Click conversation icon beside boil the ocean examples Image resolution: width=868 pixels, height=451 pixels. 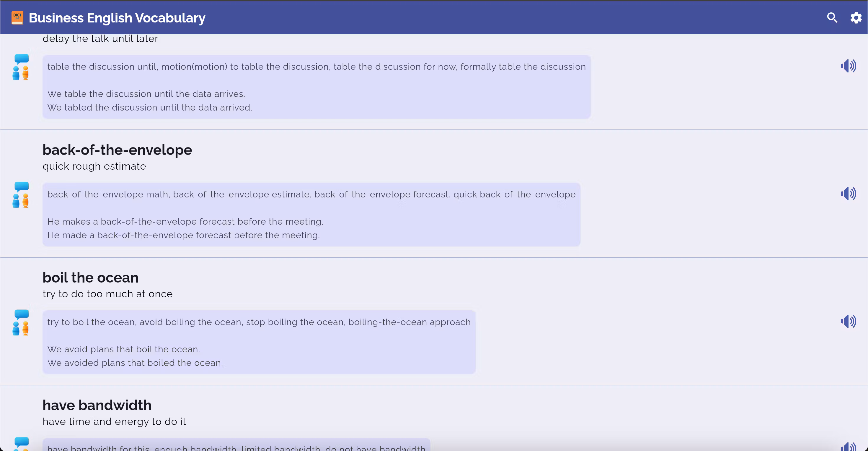click(21, 322)
